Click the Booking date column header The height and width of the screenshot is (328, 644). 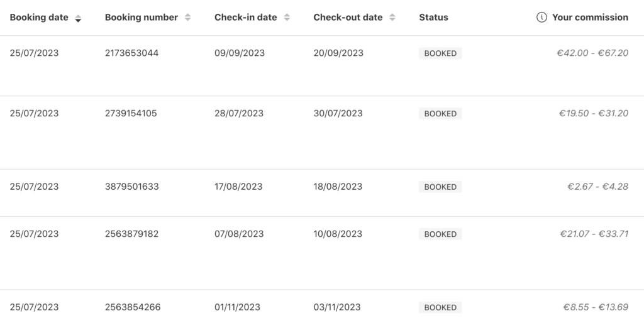39,18
